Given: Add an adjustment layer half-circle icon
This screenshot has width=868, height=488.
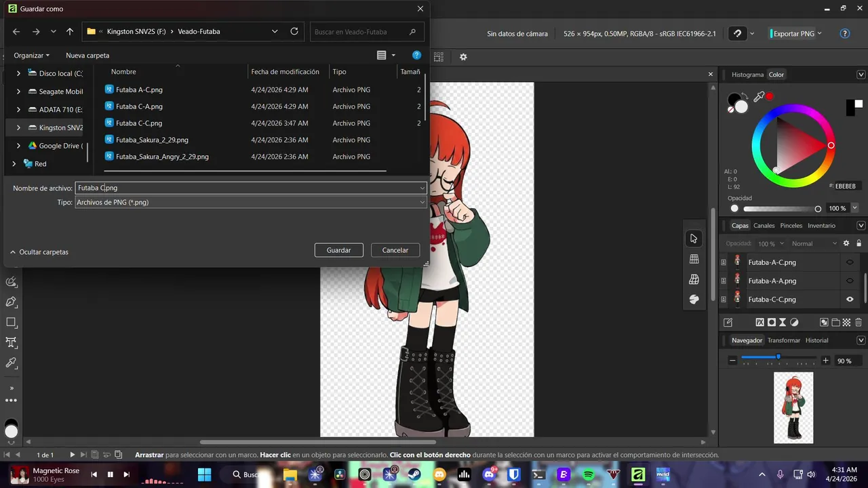Looking at the screenshot, I should pos(794,323).
